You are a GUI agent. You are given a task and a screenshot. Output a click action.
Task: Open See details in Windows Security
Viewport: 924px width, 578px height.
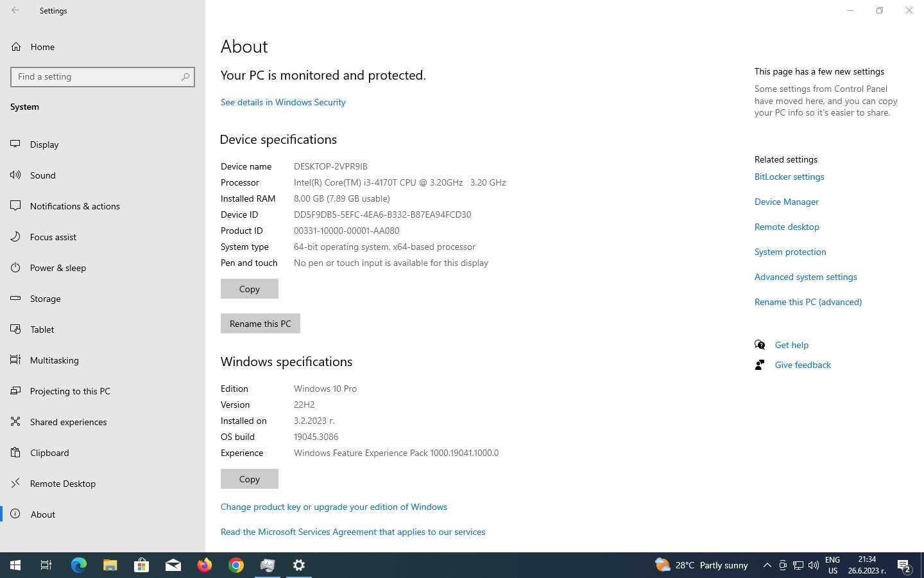click(x=283, y=102)
